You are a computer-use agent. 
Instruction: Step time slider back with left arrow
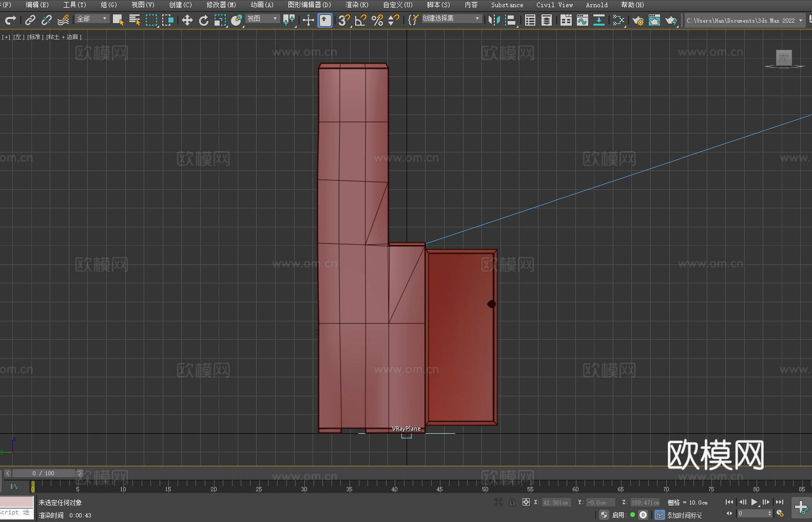pos(7,473)
